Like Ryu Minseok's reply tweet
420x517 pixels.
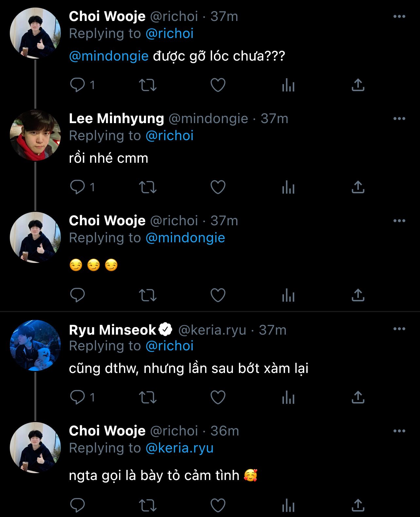tap(218, 397)
